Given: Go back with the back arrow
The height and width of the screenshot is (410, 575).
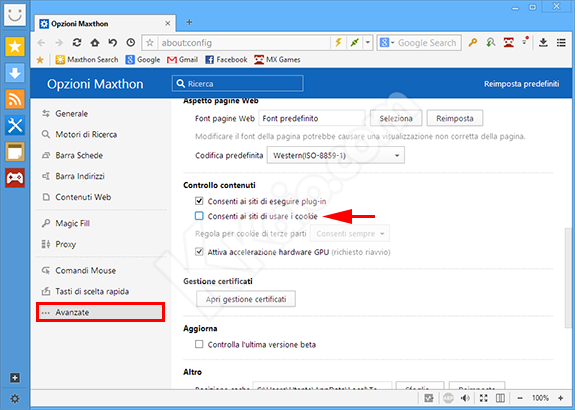Looking at the screenshot, I should (41, 43).
